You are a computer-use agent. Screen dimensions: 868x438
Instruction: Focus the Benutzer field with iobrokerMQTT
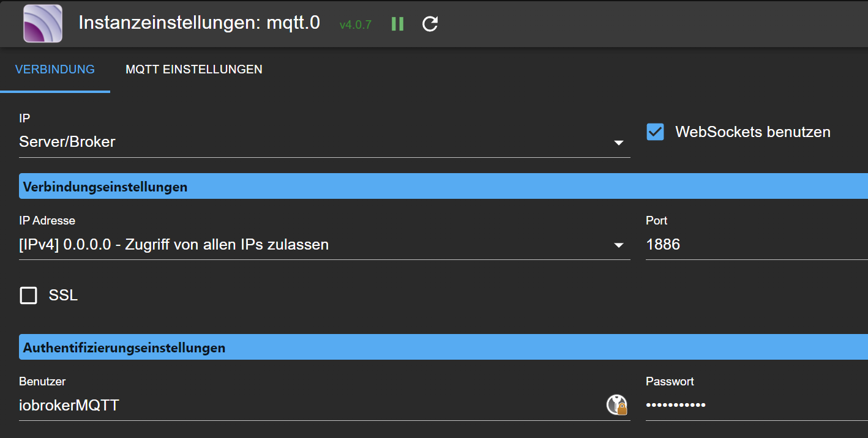pyautogui.click(x=311, y=405)
